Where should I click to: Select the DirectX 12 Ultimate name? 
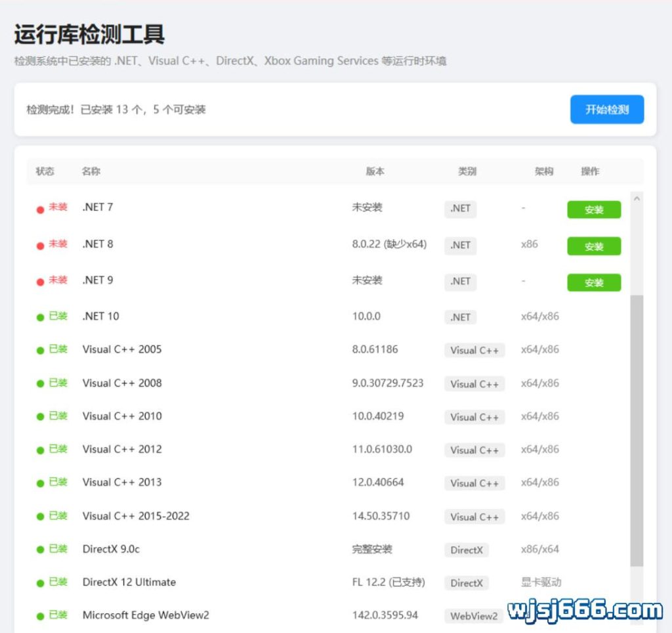[x=129, y=582]
